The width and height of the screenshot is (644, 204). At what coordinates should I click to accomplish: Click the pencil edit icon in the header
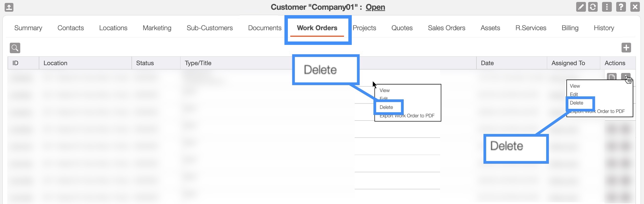tap(581, 7)
